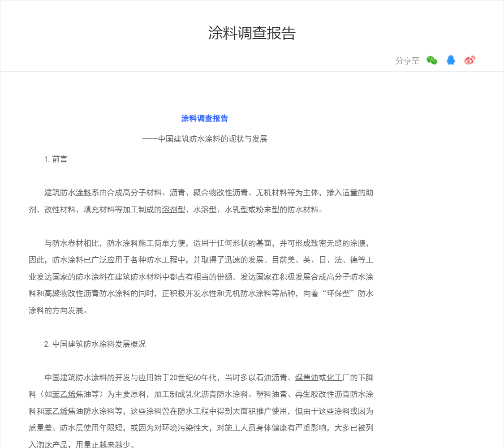The height and width of the screenshot is (448, 504).
Task: Share the report via QQ penguin icon
Action: (x=451, y=60)
